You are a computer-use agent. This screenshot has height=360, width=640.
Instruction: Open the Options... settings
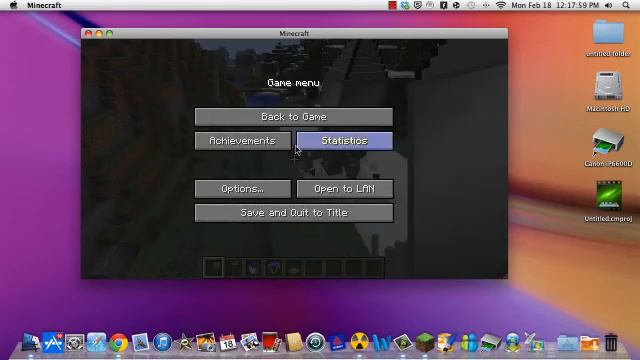pos(243,189)
